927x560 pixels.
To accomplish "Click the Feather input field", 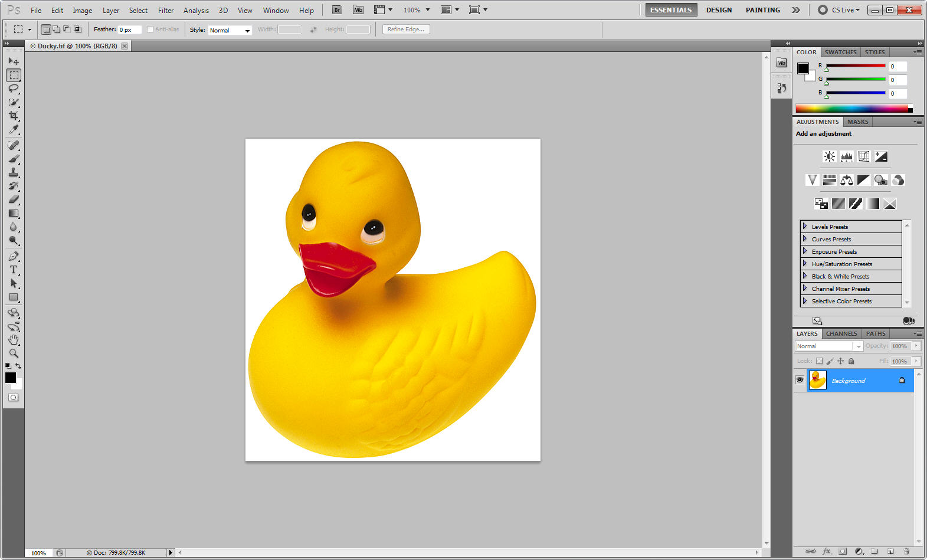I will click(x=130, y=30).
